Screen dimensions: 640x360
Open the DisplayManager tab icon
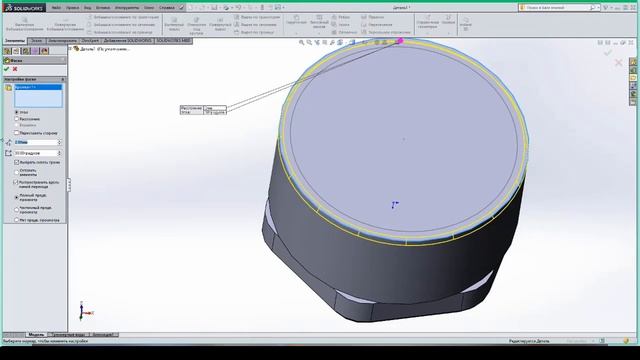44,51
